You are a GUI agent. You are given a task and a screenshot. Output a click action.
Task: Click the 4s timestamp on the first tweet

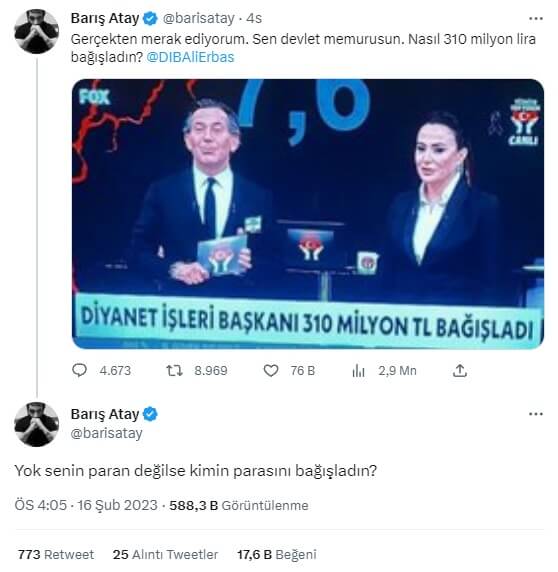(254, 18)
